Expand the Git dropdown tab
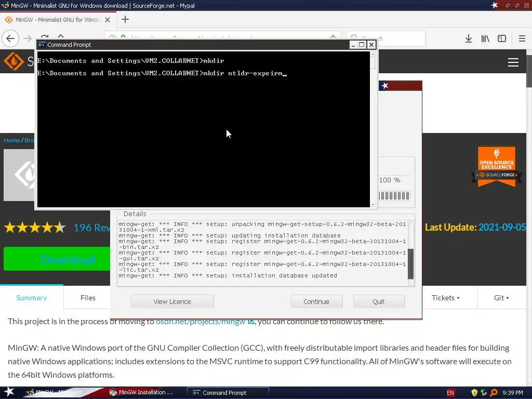 click(x=501, y=298)
